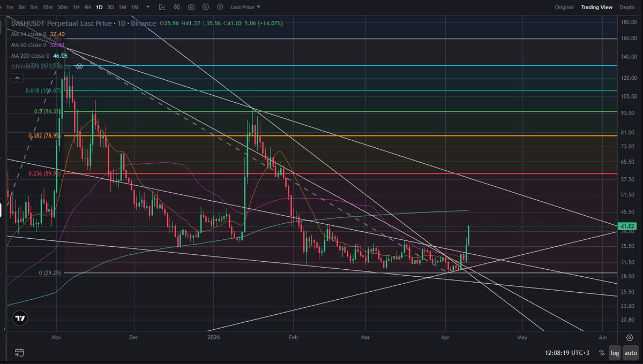Click the MA 14 close indicator legend

point(38,34)
